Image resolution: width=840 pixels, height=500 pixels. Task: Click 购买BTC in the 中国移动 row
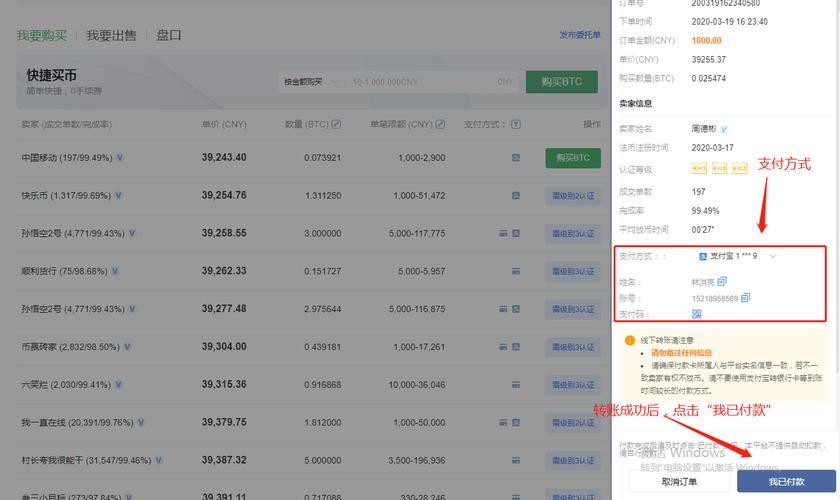tap(573, 158)
